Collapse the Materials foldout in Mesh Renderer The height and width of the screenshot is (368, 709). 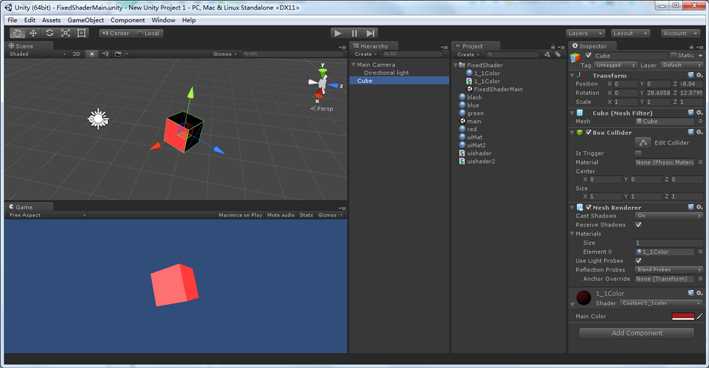click(572, 234)
